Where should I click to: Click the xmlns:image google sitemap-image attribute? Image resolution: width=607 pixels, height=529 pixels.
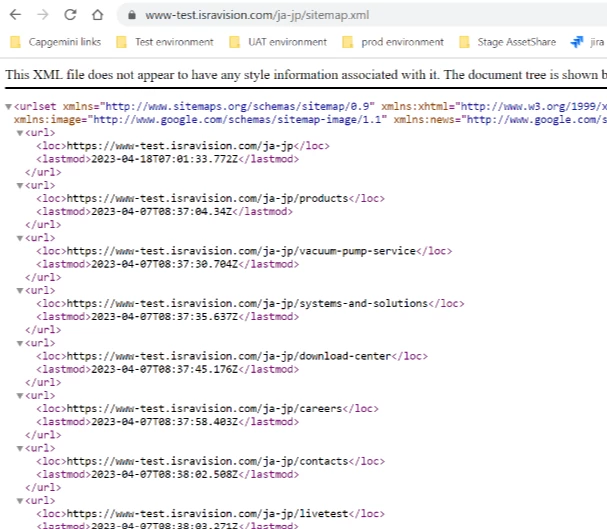click(201, 120)
